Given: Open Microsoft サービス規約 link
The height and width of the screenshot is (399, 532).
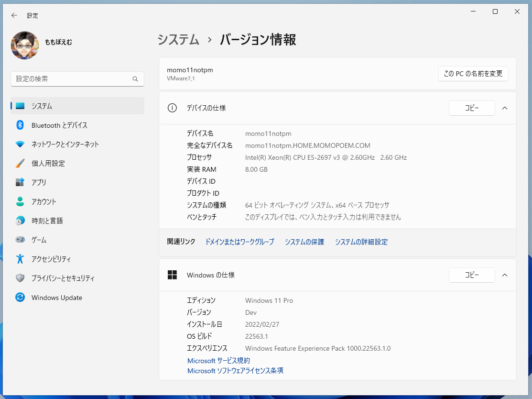Looking at the screenshot, I should point(218,361).
